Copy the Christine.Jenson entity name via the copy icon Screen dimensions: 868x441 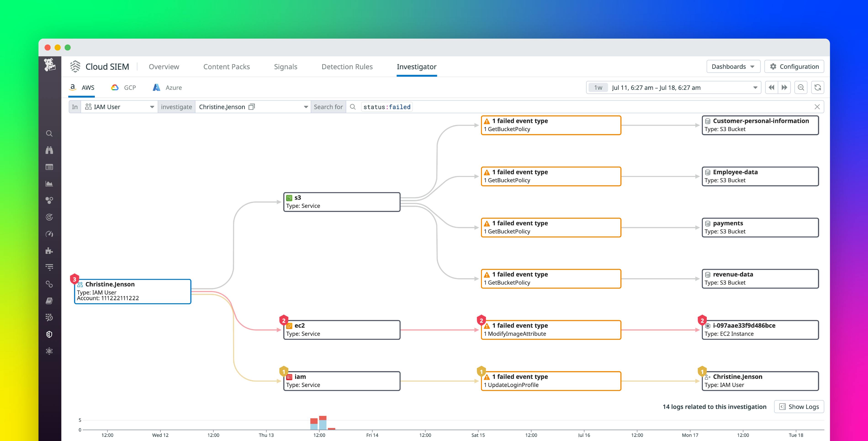251,107
